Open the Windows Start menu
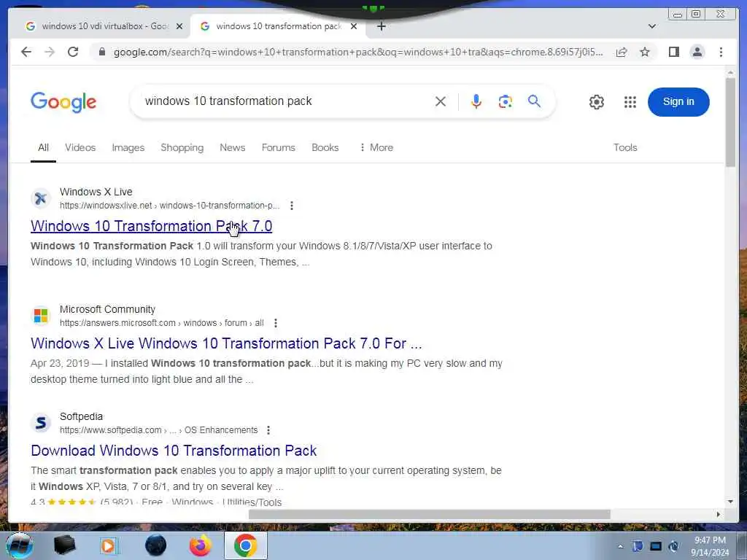The image size is (747, 560). point(20,545)
